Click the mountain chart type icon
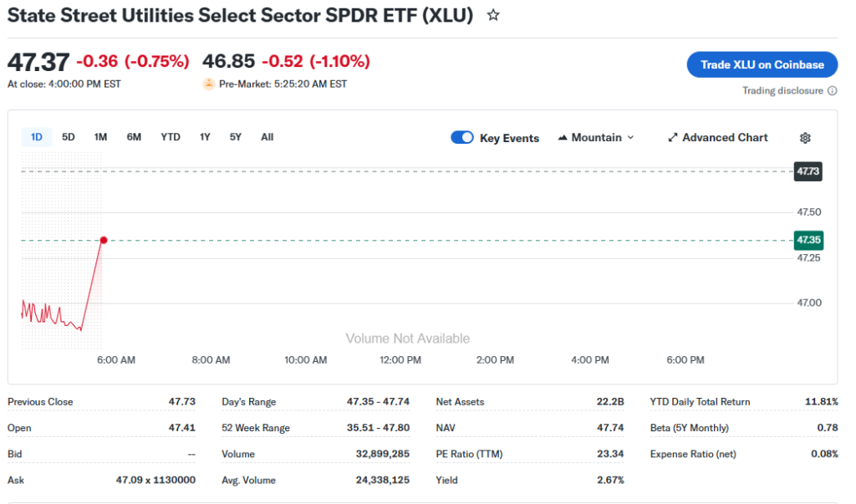 pos(563,138)
